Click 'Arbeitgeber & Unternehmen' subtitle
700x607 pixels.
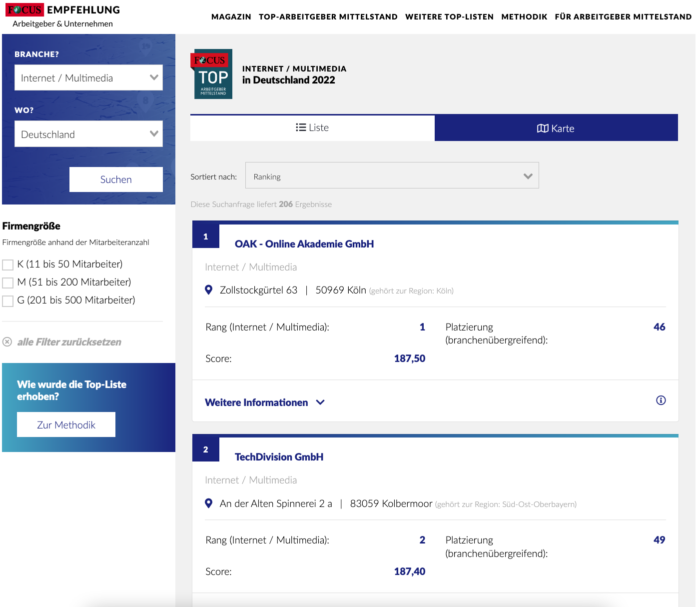tap(62, 23)
